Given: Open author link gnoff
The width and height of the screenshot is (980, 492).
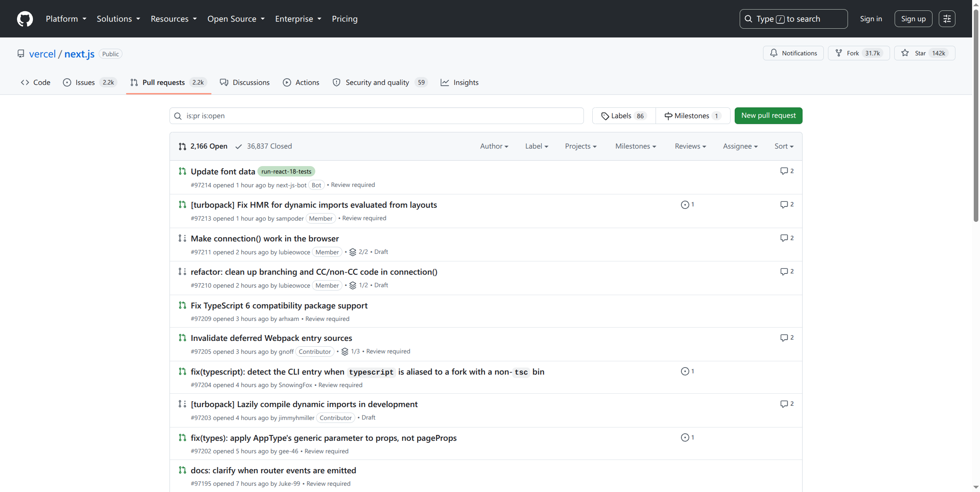Looking at the screenshot, I should [x=286, y=352].
